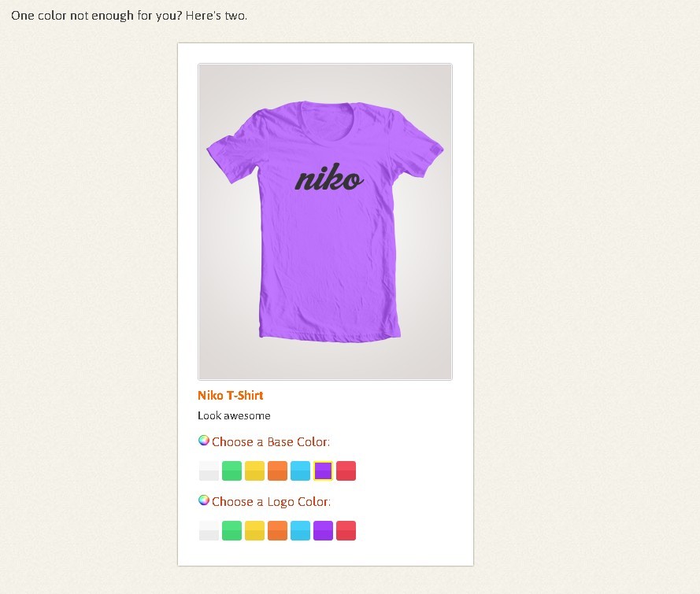The height and width of the screenshot is (594, 700).
Task: Pick the red base color swatch
Action: pyautogui.click(x=346, y=471)
